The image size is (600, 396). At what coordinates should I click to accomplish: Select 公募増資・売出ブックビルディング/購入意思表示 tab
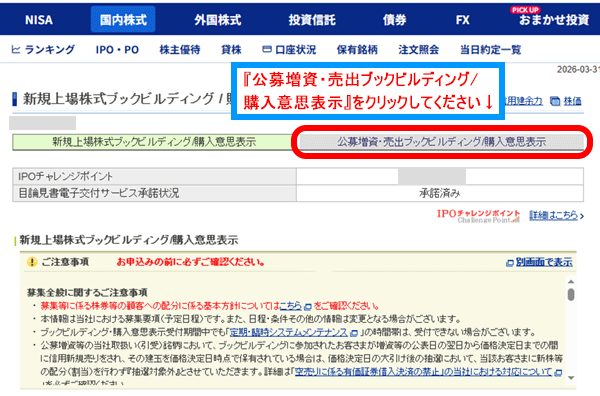pos(441,142)
